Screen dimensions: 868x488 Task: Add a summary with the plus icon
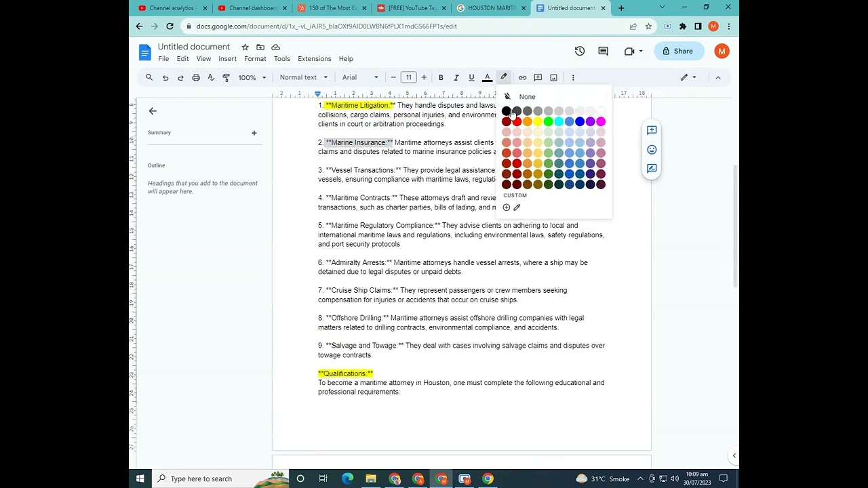[x=254, y=133]
